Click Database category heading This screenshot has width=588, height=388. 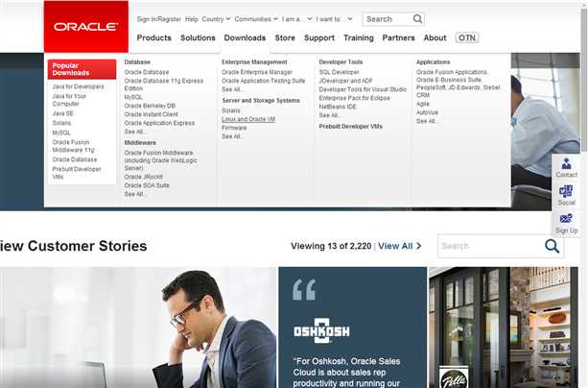[137, 62]
